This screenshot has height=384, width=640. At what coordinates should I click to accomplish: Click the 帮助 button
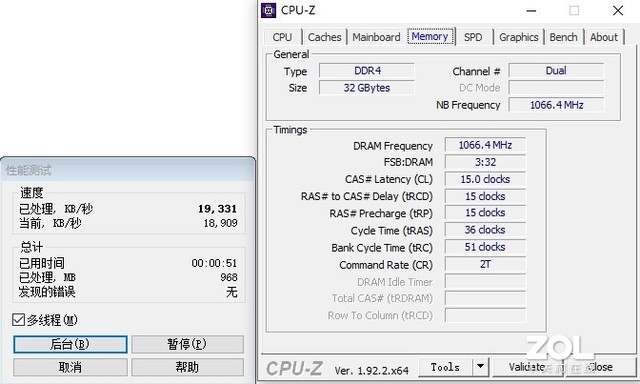point(187,367)
